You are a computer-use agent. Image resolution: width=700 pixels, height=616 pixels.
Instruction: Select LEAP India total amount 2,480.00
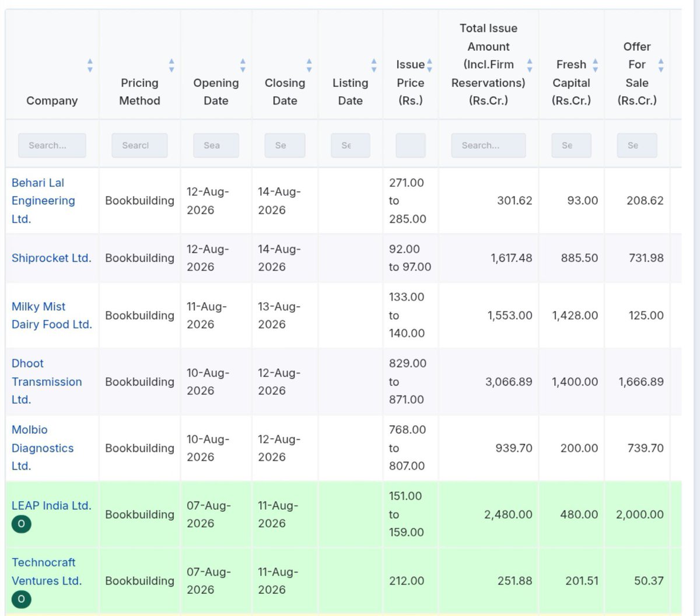[508, 514]
